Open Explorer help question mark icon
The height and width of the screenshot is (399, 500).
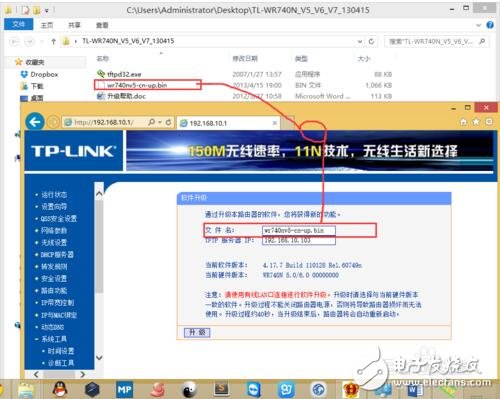point(490,25)
